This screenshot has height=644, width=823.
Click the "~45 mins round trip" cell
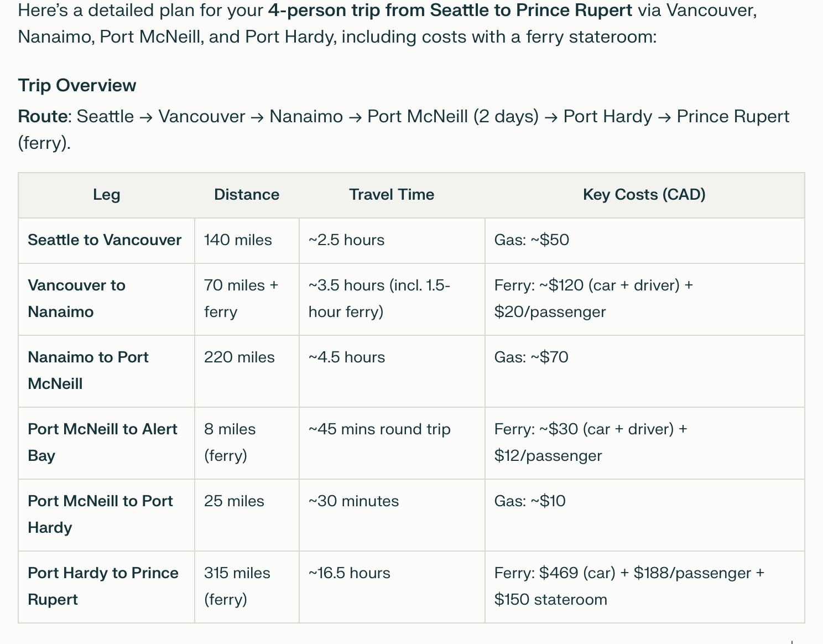[379, 429]
